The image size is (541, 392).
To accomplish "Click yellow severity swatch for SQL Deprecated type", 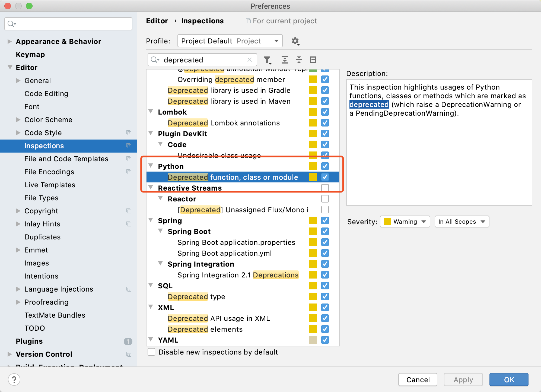I will (313, 297).
